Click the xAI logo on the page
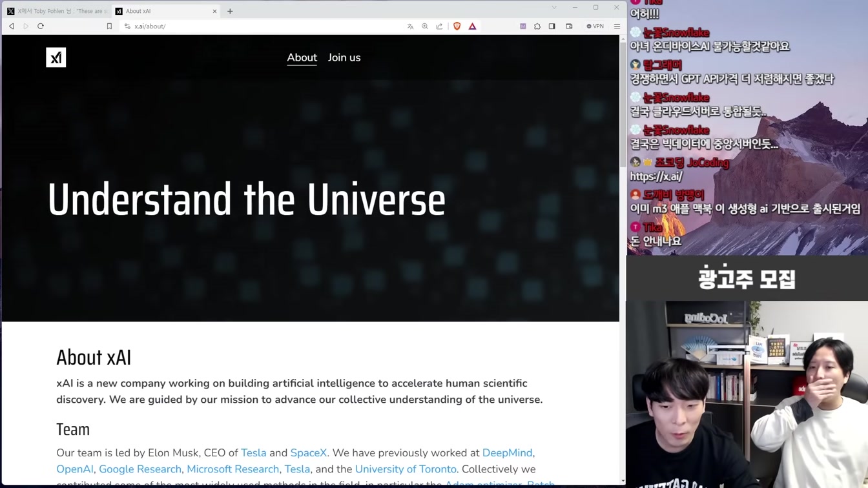 [56, 57]
